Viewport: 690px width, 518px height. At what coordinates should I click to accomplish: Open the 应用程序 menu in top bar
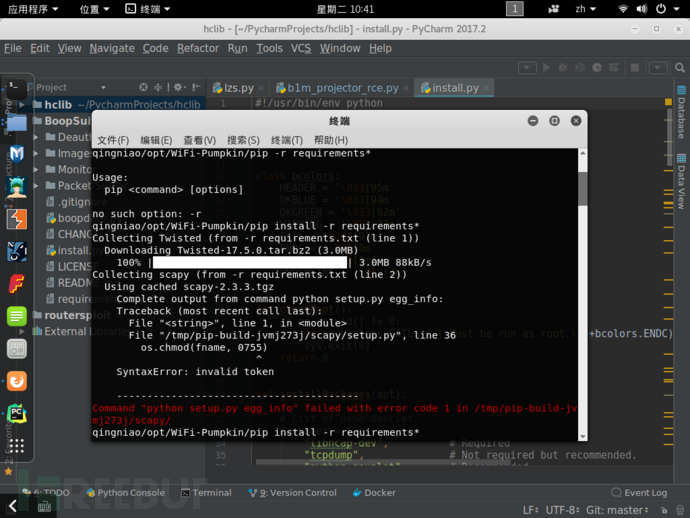(x=33, y=9)
